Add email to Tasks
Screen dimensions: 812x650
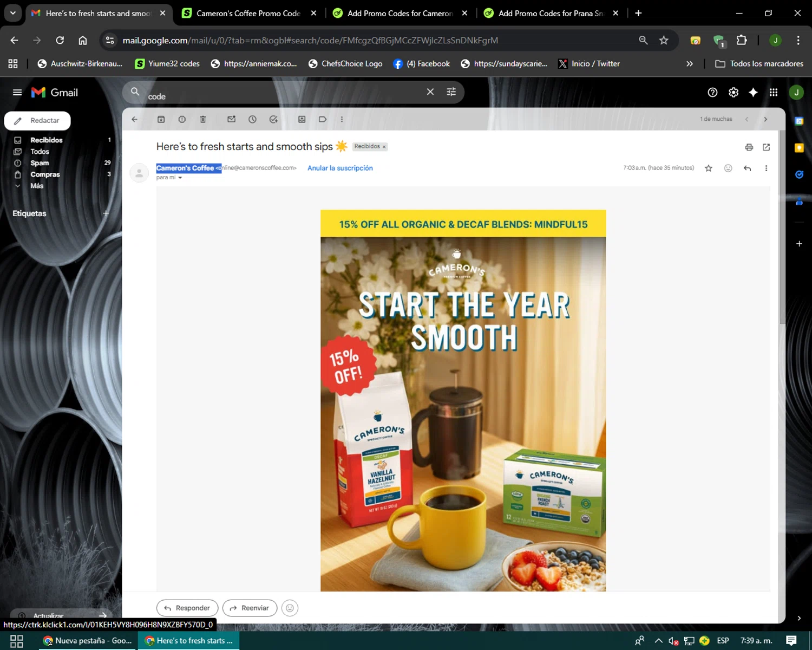tap(273, 119)
